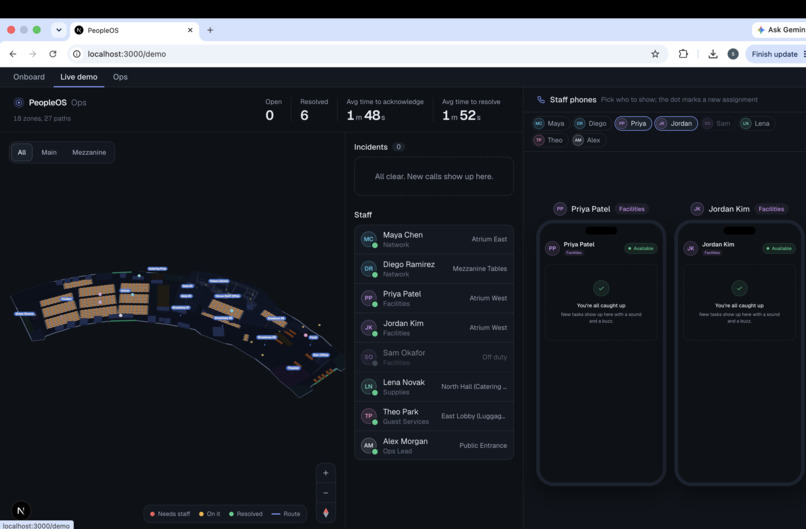Open the browser downloads icon
The width and height of the screenshot is (806, 529).
[x=713, y=54]
